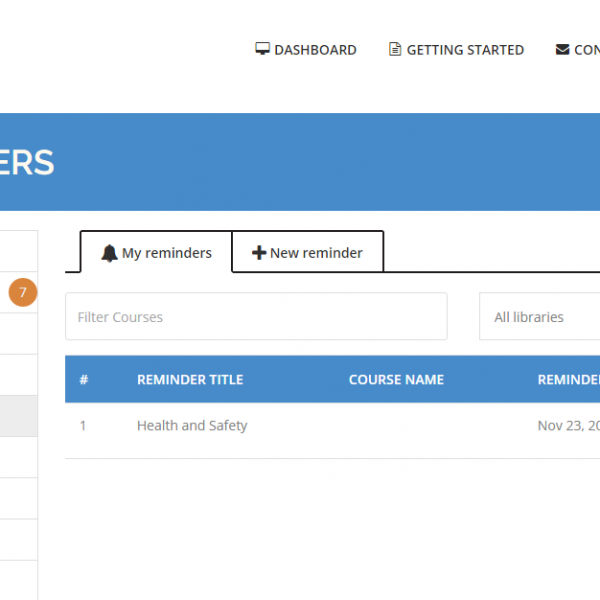Open the Dashboard navigation link

315,50
